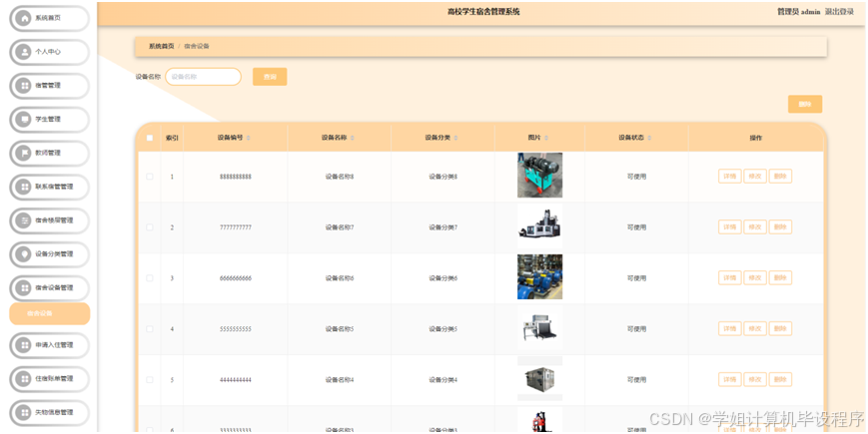
Task: Click the grid icon beside 联系宿管管理
Action: (x=23, y=187)
